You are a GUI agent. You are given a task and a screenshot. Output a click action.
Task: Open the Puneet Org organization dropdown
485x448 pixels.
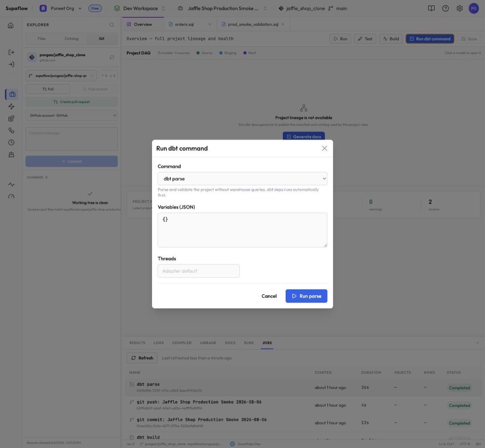(x=61, y=8)
